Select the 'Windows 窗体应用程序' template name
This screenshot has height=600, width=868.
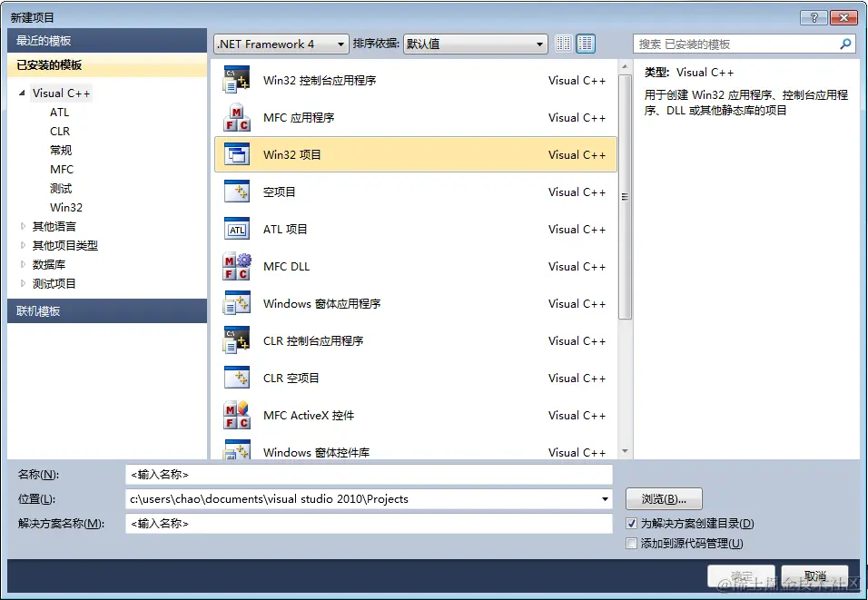(x=321, y=303)
